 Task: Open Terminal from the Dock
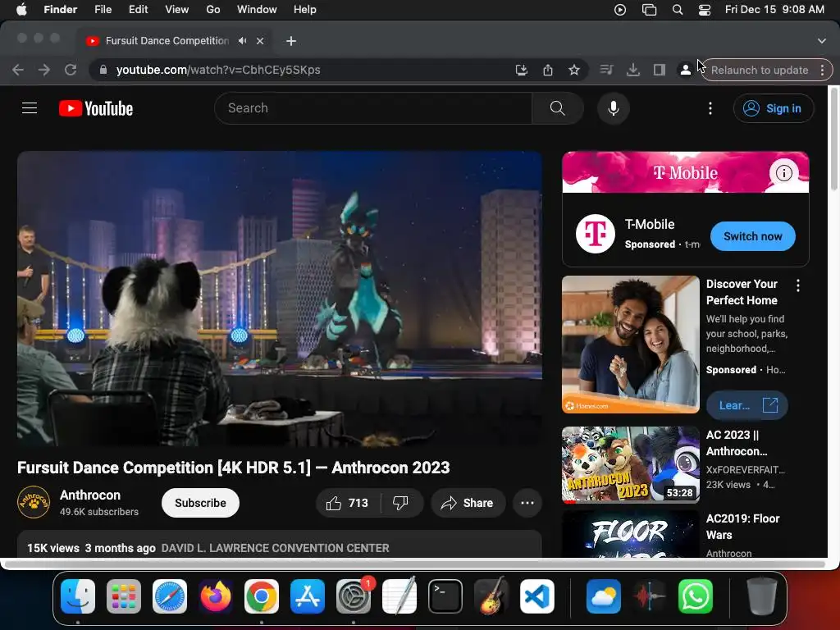[445, 596]
